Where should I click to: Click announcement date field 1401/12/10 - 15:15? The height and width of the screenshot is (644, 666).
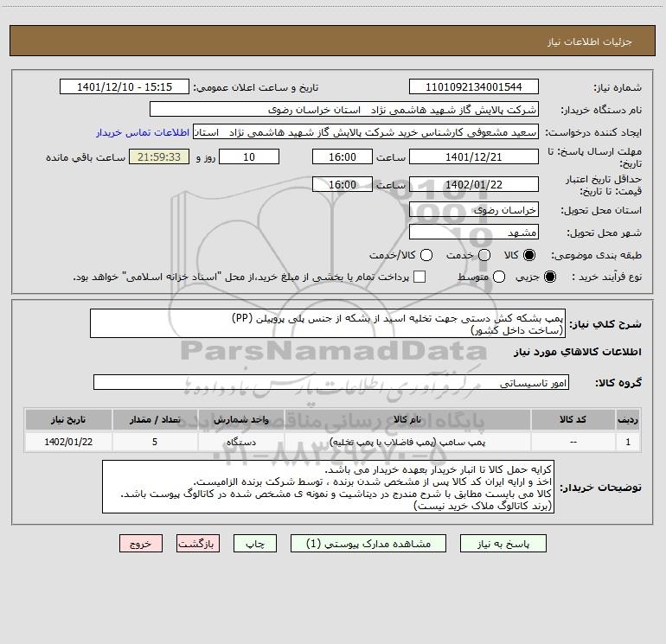pyautogui.click(x=125, y=87)
